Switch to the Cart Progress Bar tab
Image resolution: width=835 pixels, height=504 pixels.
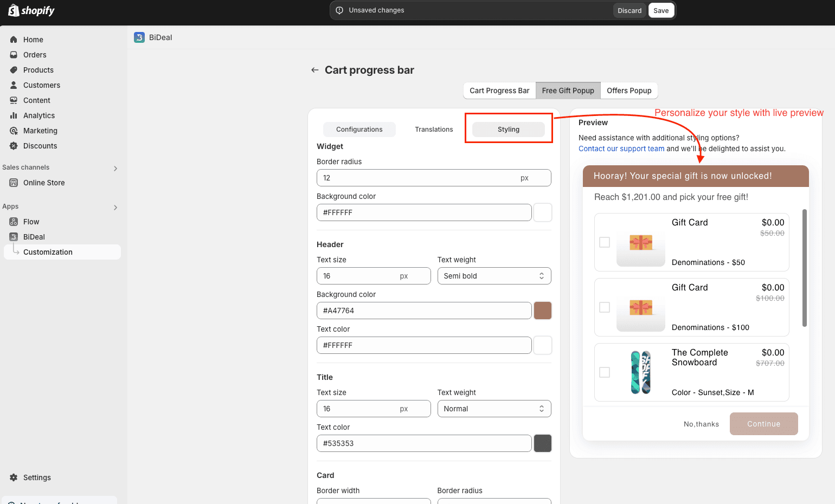point(499,91)
